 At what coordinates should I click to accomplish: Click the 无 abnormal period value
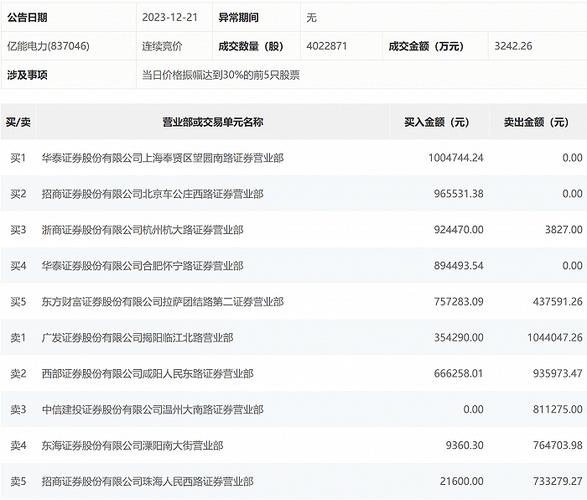(311, 18)
